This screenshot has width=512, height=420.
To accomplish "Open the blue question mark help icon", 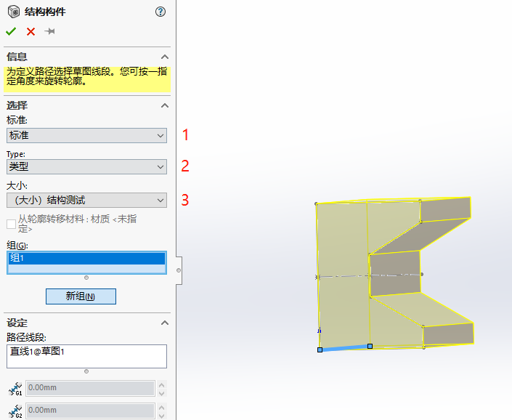I will click(160, 12).
